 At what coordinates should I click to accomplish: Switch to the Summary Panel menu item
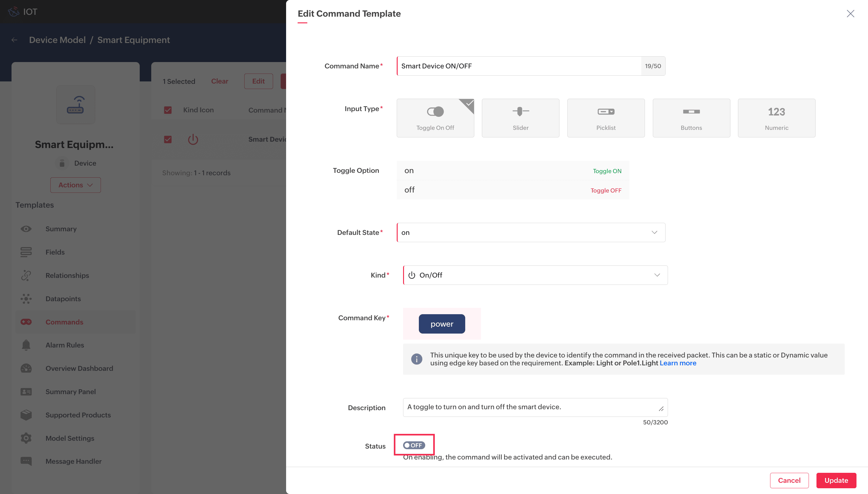[71, 391]
